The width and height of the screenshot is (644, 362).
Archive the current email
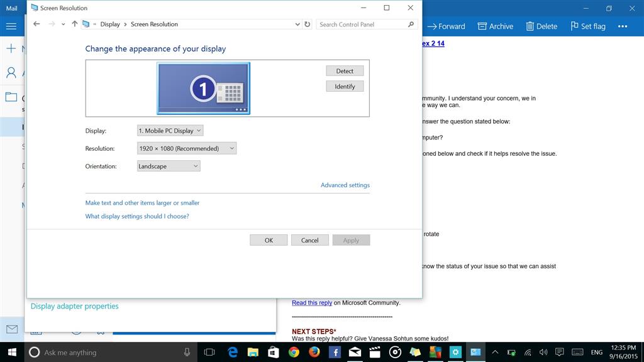(x=496, y=26)
